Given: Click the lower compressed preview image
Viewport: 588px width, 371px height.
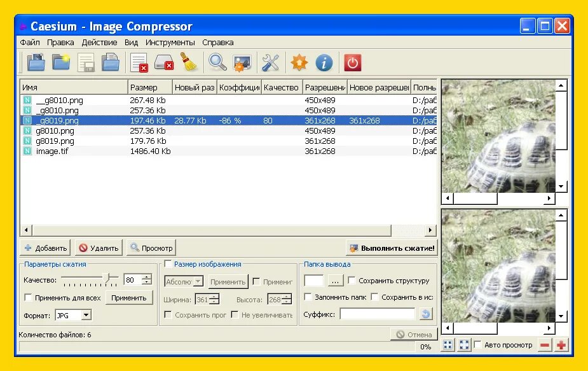Looking at the screenshot, I should click(498, 266).
